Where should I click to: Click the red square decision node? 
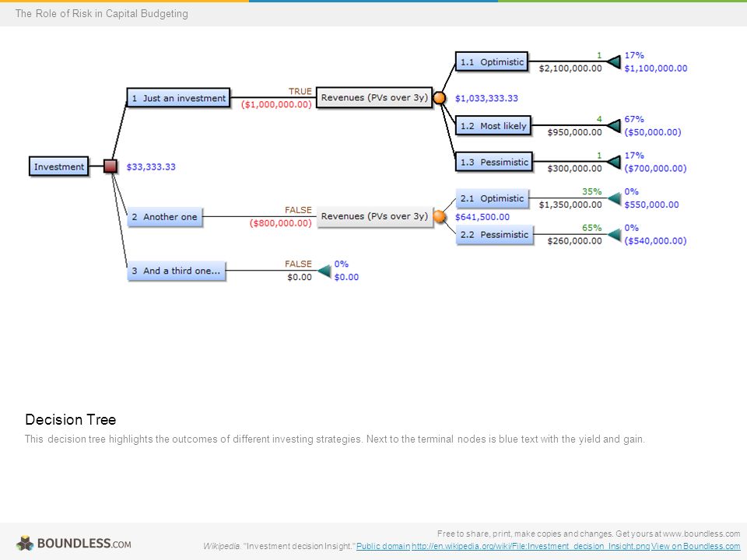tap(110, 166)
